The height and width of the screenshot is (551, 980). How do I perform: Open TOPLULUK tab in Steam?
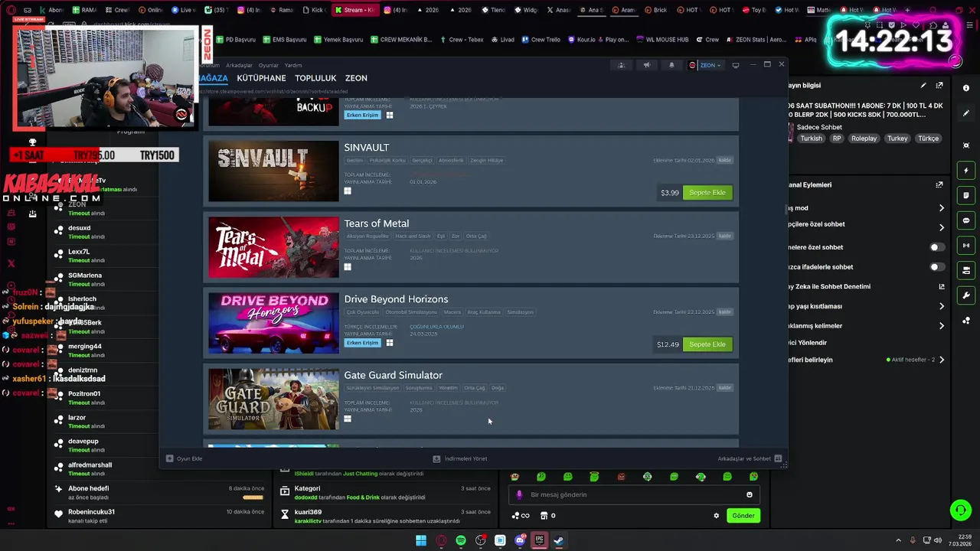click(x=315, y=78)
